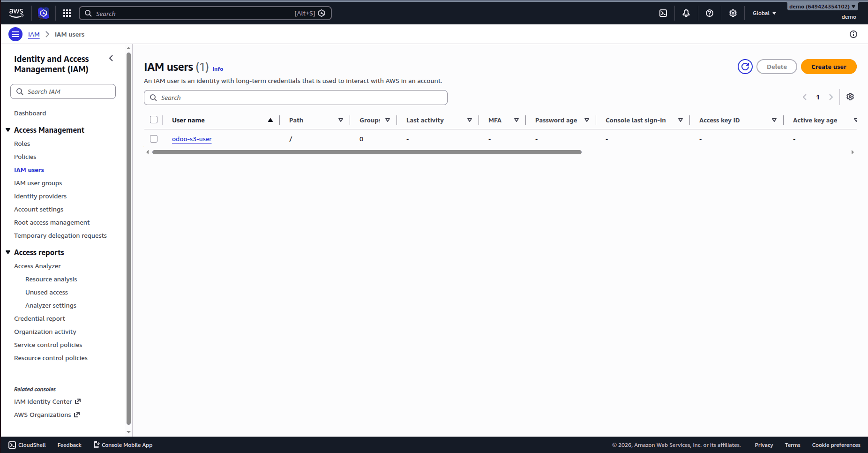
Task: Open Policies in sidebar
Action: click(25, 157)
